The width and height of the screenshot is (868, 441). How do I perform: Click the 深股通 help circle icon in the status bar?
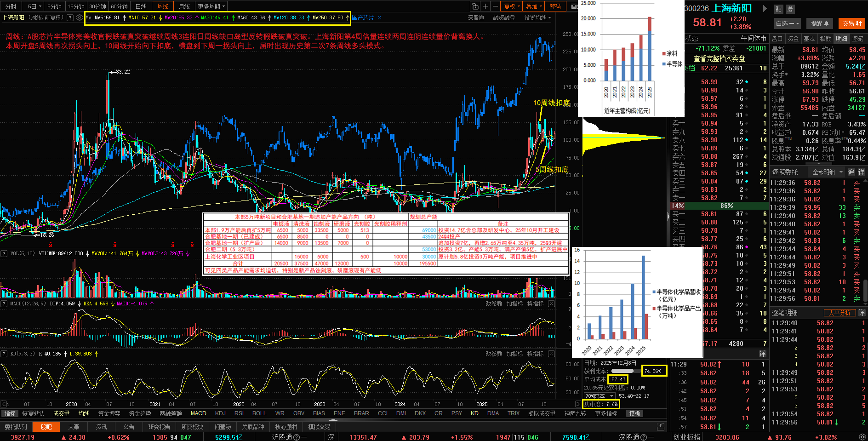coord(644,437)
